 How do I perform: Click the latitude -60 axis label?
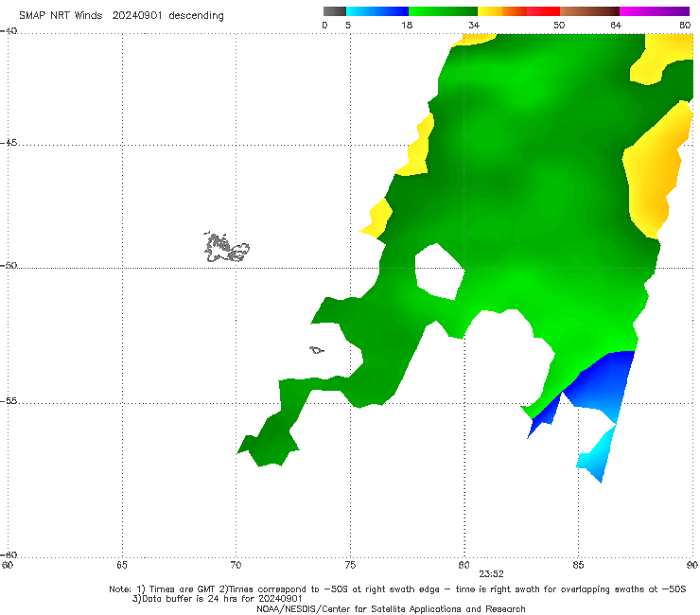[x=9, y=554]
